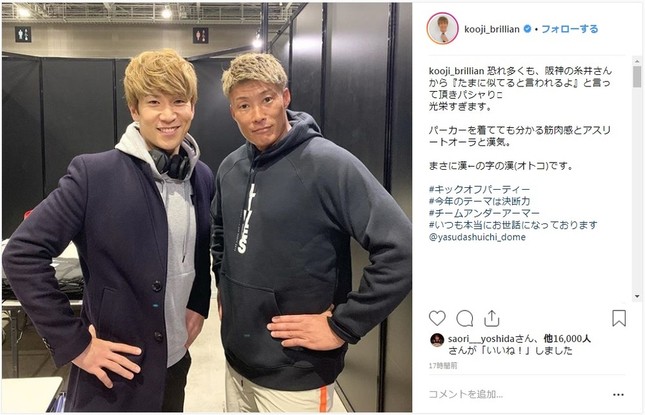Open hashtag #キックオフパーティー
Screen dimensions: 645x415
[x=479, y=190]
